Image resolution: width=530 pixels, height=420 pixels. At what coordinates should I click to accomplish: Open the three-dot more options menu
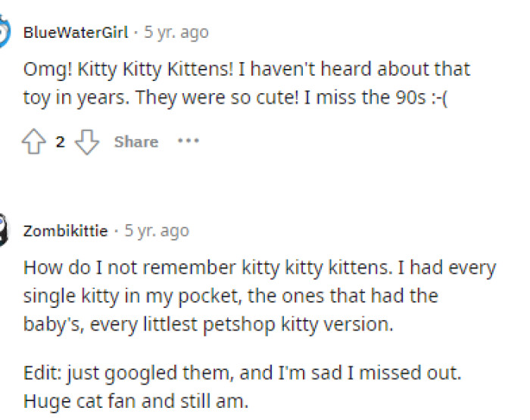188,142
